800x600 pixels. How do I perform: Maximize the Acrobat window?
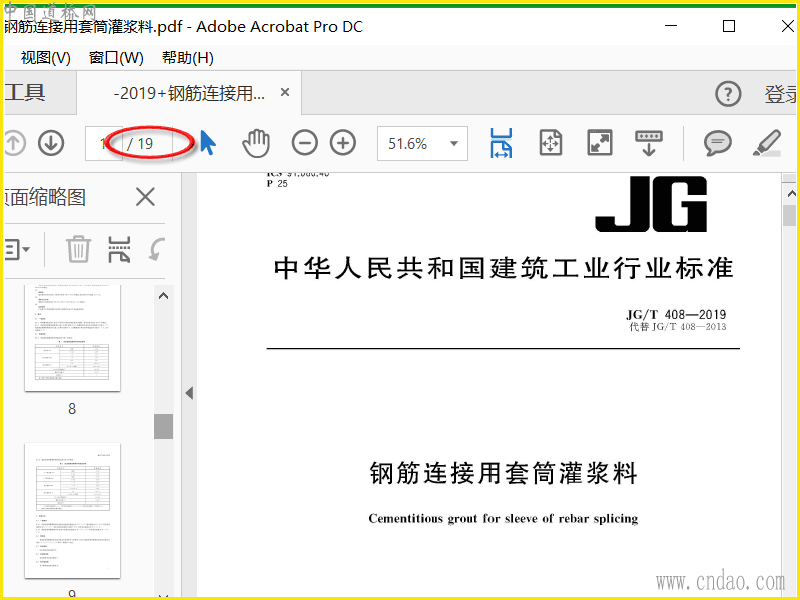tap(729, 26)
